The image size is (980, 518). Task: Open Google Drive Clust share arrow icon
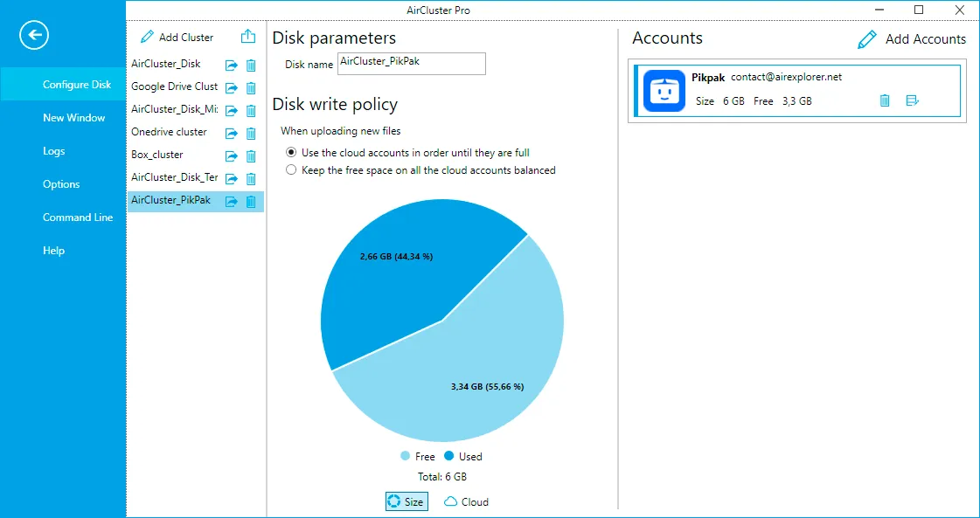(x=232, y=87)
